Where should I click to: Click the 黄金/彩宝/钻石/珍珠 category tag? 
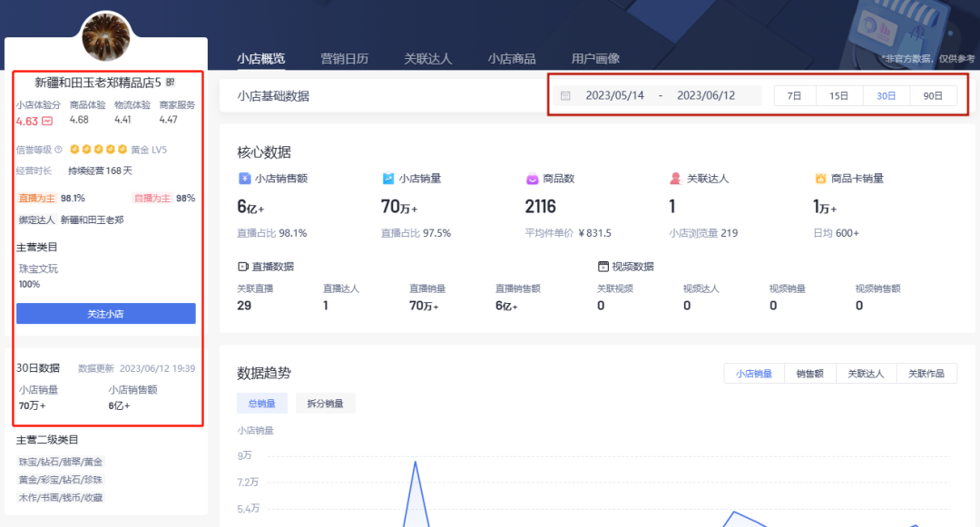pyautogui.click(x=60, y=480)
